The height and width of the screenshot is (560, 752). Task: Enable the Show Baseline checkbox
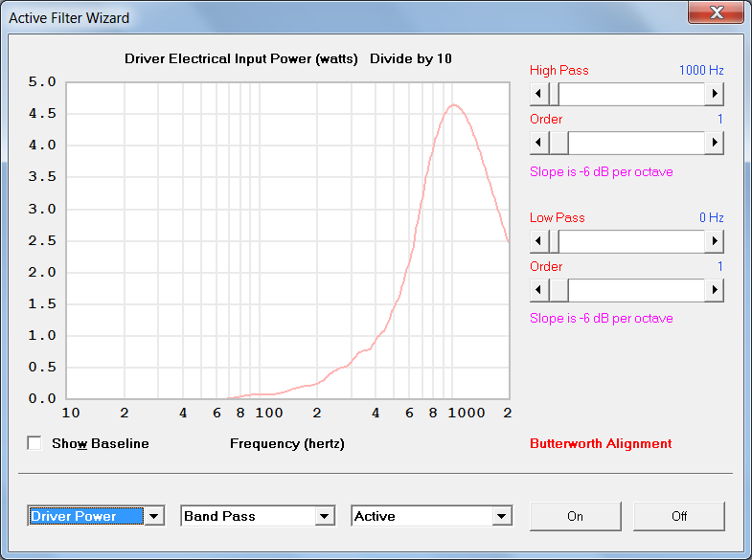pos(34,443)
